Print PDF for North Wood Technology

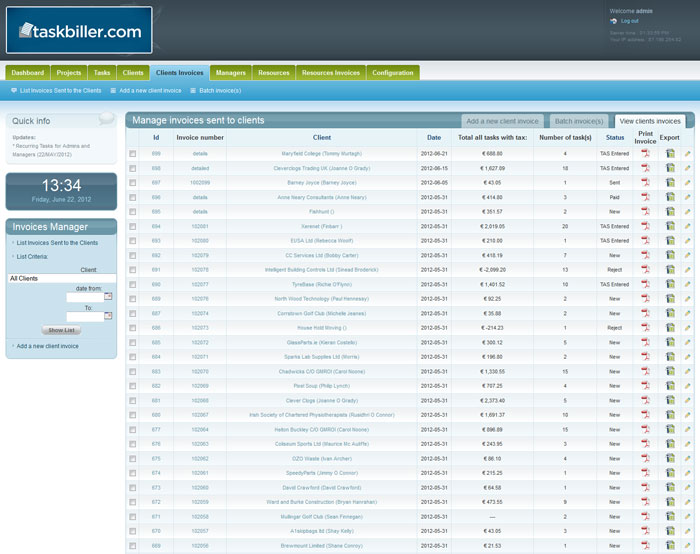[x=645, y=299]
